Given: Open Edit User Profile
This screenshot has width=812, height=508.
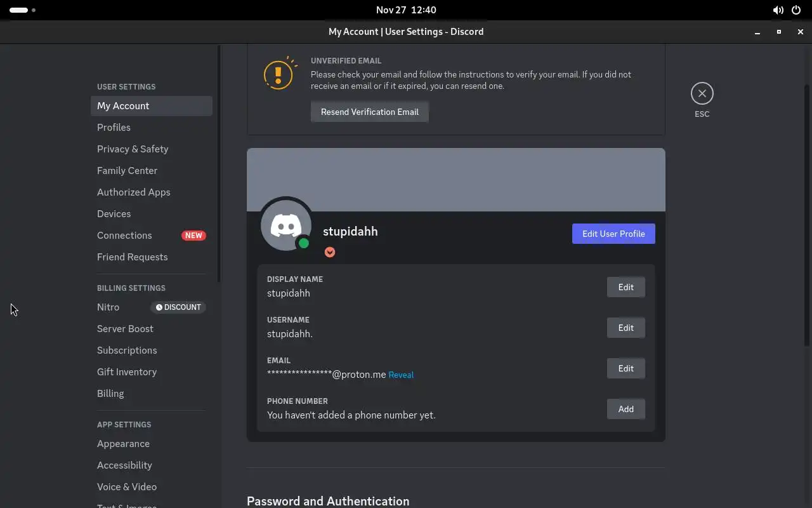Looking at the screenshot, I should 613,234.
